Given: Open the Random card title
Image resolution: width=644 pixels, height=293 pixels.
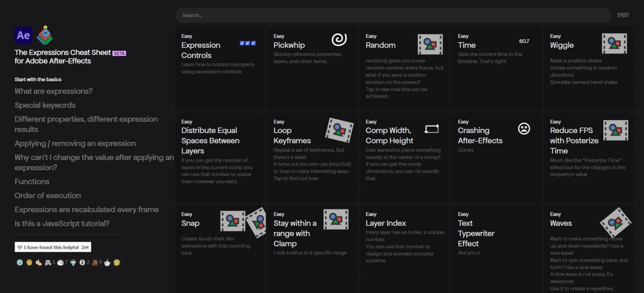Looking at the screenshot, I should click(380, 45).
